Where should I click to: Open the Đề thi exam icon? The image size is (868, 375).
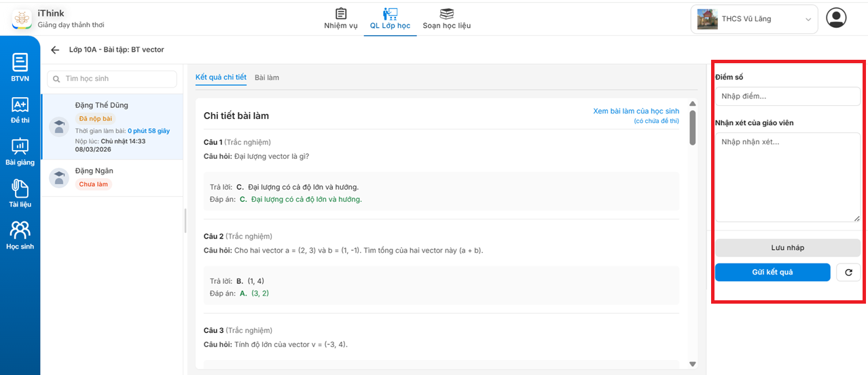click(x=20, y=109)
